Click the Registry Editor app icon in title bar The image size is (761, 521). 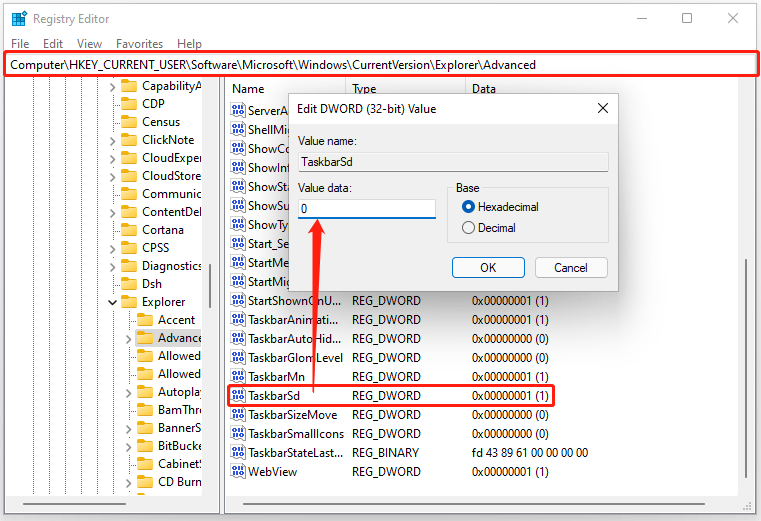(x=19, y=19)
